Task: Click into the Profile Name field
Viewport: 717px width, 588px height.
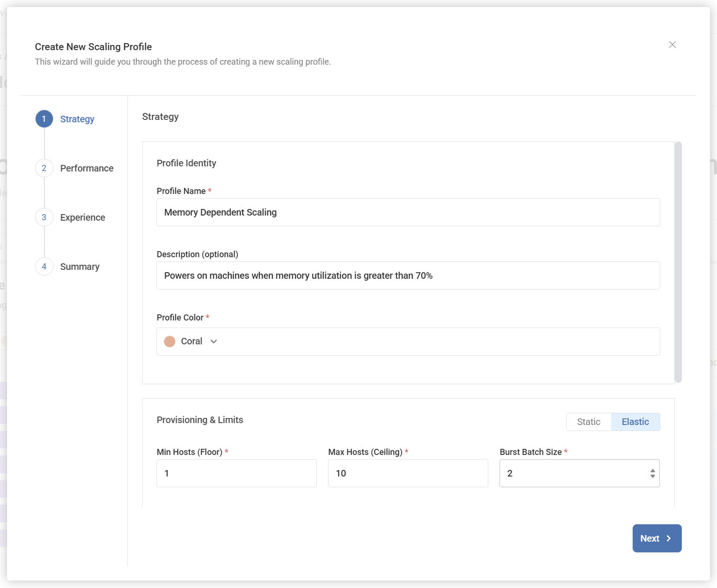Action: [x=408, y=212]
